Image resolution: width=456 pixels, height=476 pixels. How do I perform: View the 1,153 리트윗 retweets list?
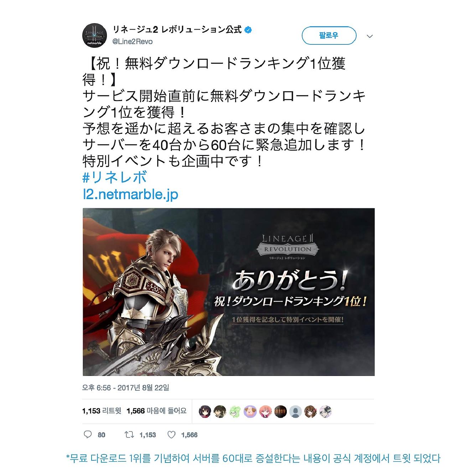(x=102, y=411)
